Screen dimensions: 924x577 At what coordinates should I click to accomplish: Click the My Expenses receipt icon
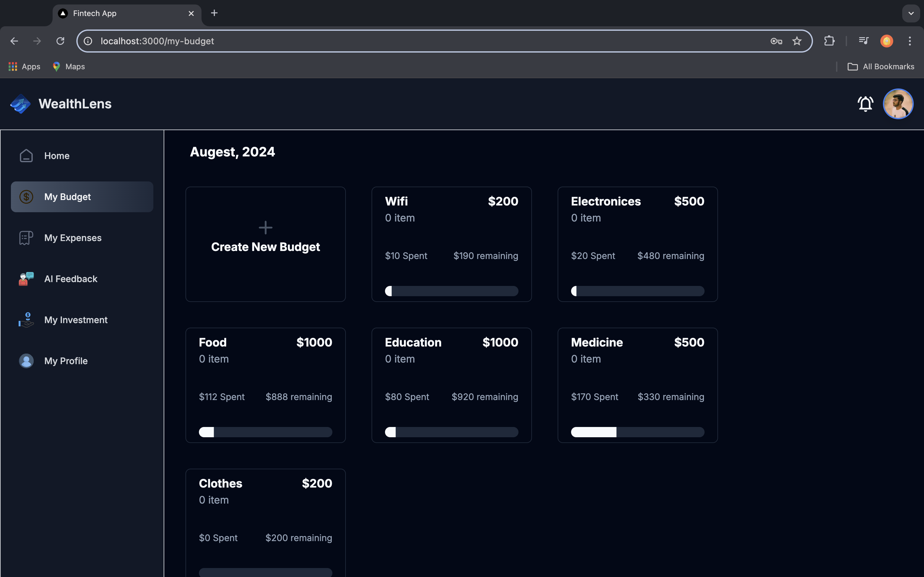(x=26, y=238)
